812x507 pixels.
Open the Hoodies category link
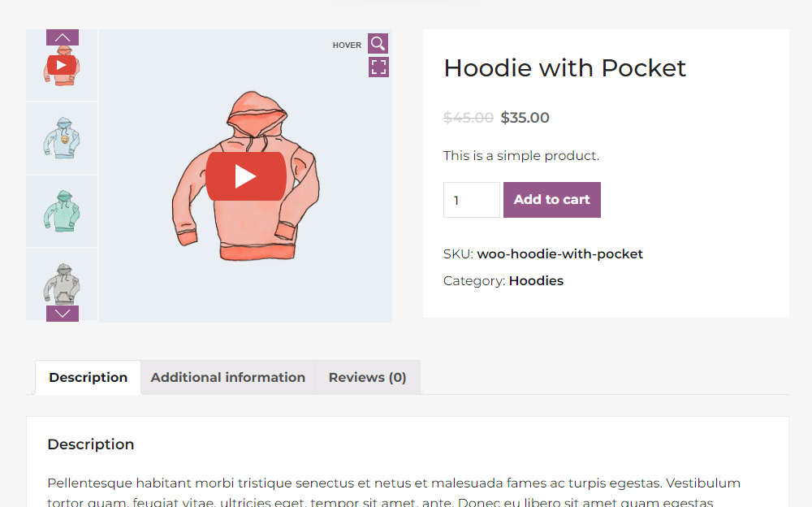(x=536, y=280)
